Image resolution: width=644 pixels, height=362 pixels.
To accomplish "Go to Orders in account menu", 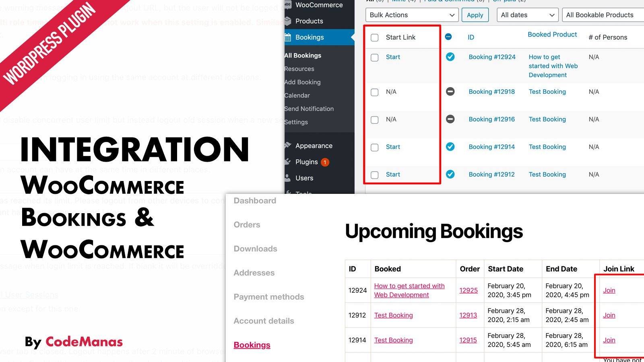I will (247, 225).
